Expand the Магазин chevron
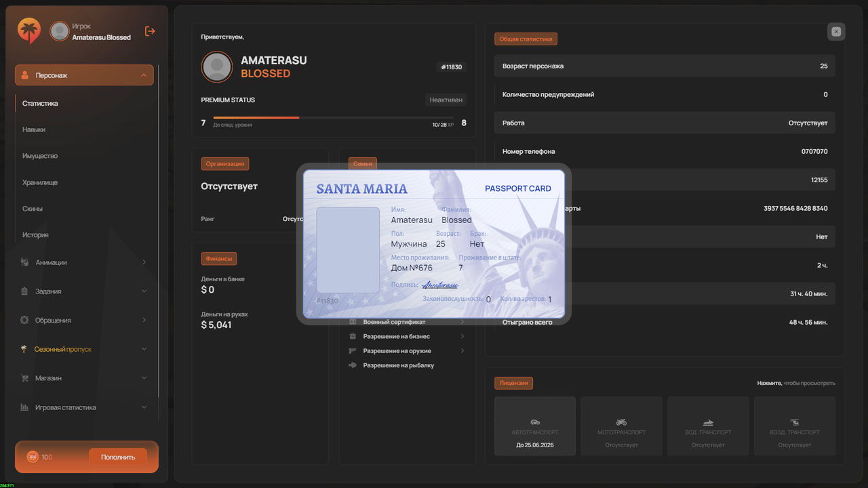 [144, 378]
